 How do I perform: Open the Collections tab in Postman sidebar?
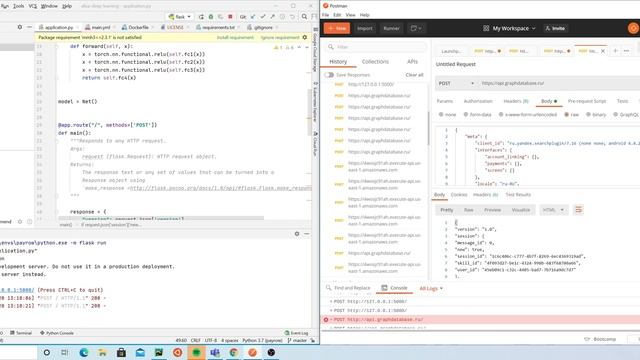375,62
